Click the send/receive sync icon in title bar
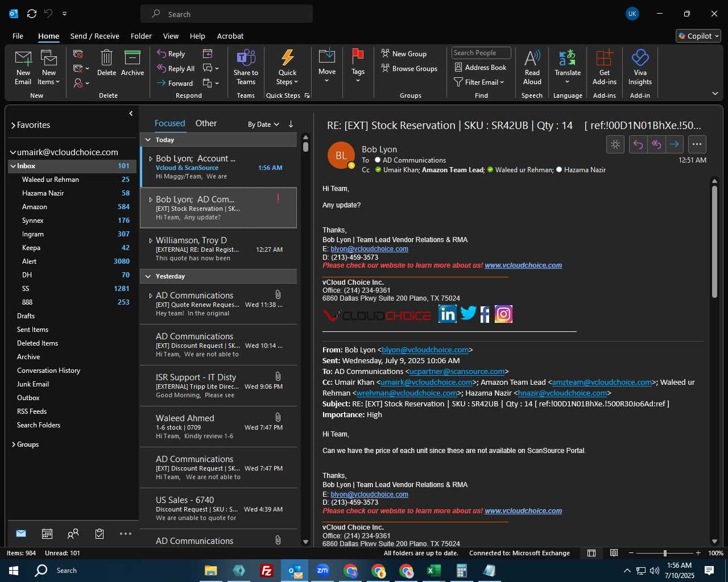 pyautogui.click(x=32, y=14)
